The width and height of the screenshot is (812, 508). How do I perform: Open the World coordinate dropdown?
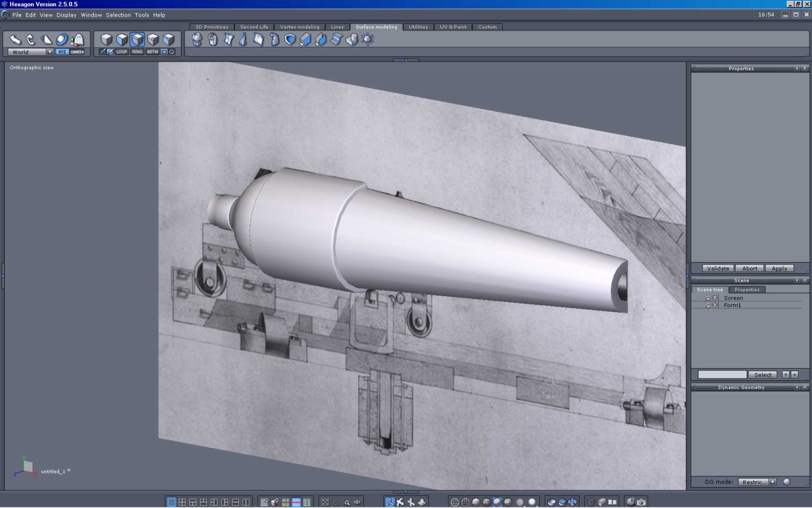click(49, 52)
